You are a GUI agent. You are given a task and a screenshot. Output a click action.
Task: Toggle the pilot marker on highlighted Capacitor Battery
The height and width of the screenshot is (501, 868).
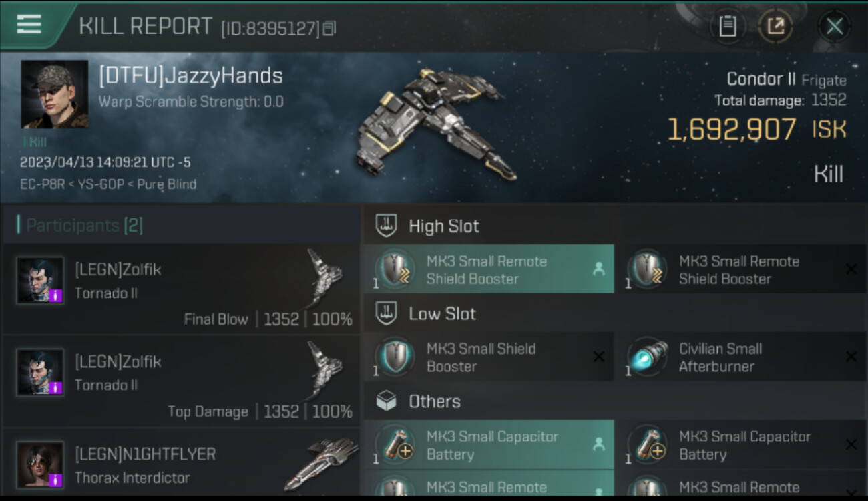[x=598, y=444]
